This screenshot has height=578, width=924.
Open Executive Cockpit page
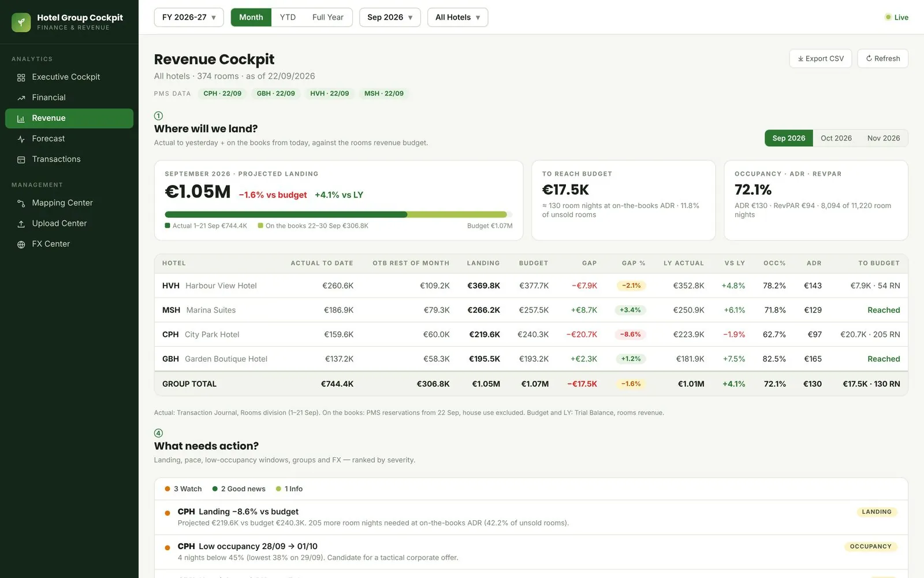pyautogui.click(x=69, y=77)
